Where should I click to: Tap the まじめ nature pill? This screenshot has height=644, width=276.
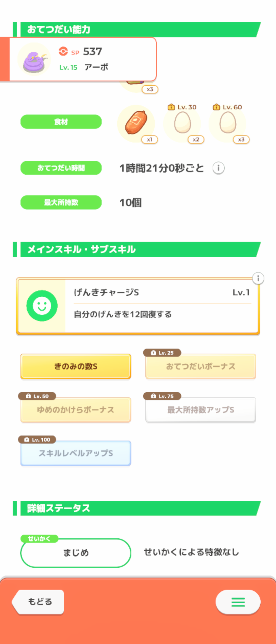(x=76, y=553)
